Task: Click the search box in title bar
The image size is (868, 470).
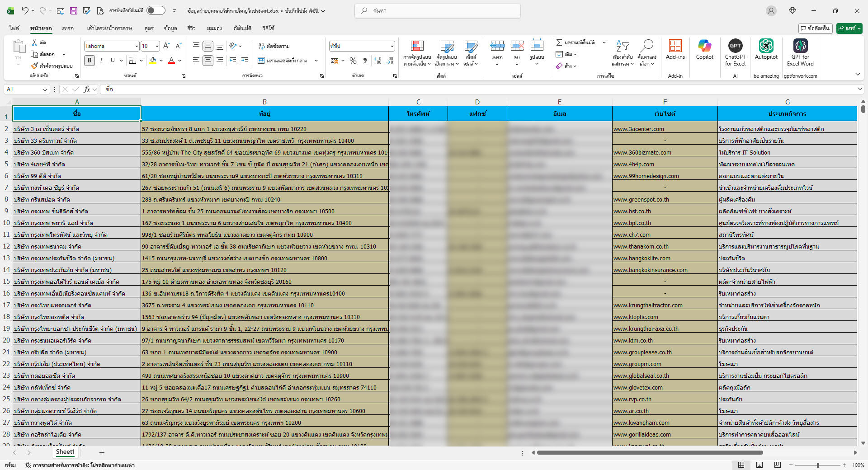Action: 438,10
